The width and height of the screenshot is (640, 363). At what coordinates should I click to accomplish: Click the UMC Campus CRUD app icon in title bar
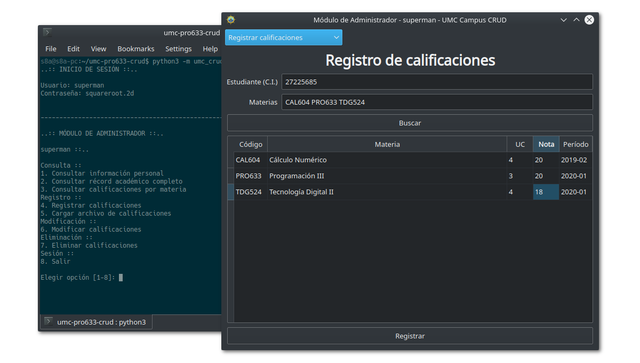[x=231, y=20]
